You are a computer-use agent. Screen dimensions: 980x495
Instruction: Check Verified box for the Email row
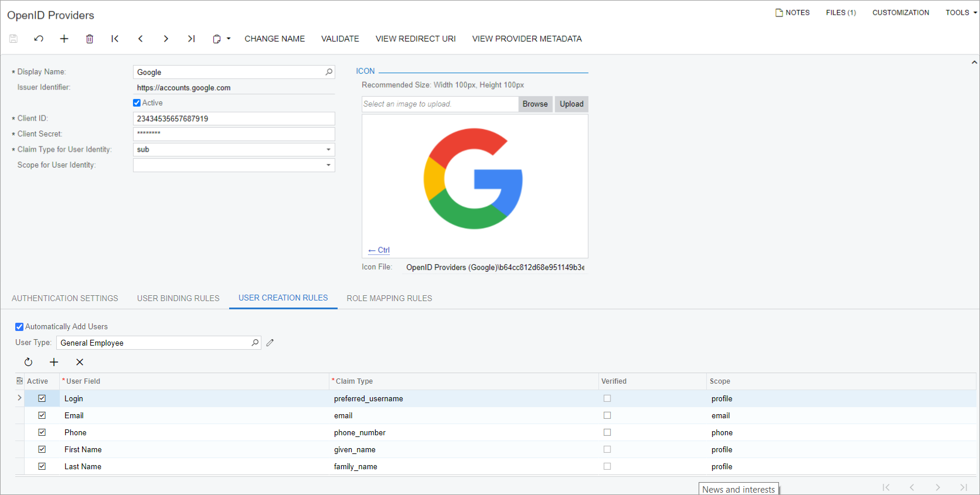[607, 415]
